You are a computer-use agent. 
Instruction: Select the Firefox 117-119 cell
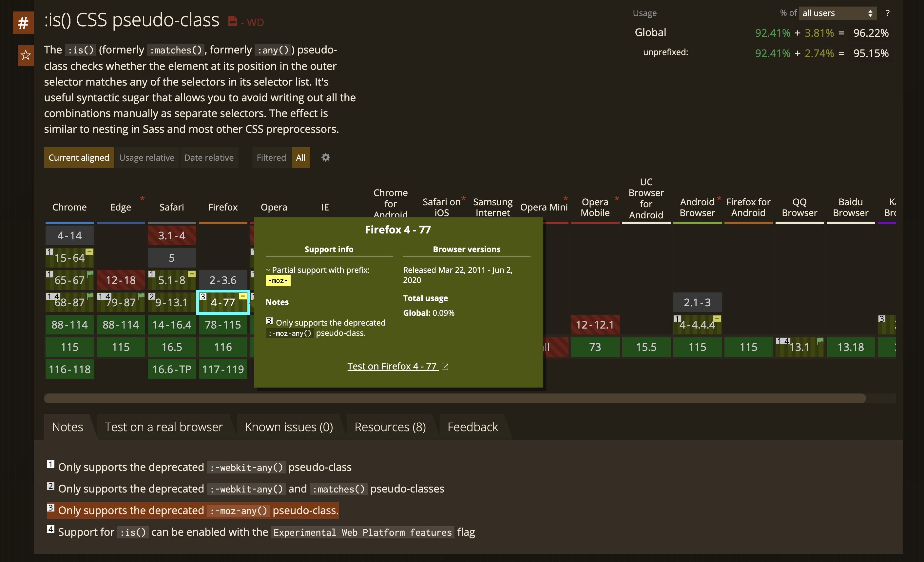pyautogui.click(x=223, y=369)
